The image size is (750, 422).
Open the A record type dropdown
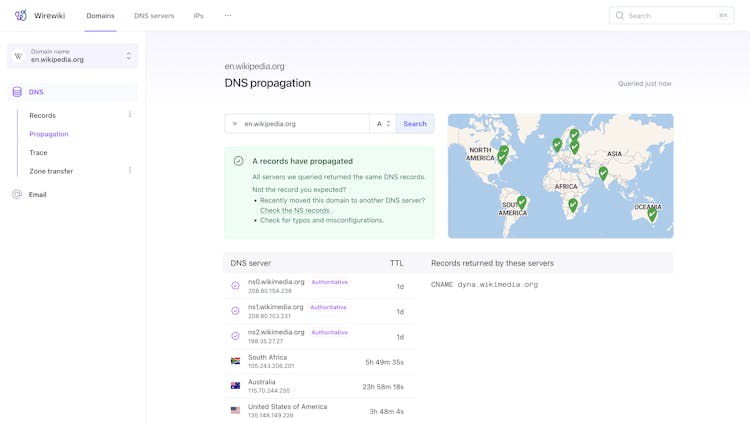tap(383, 124)
